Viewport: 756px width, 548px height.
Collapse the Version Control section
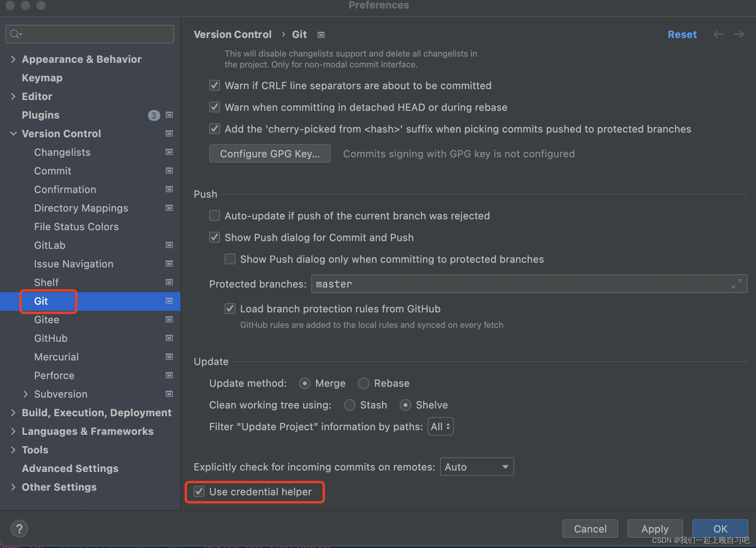point(14,133)
